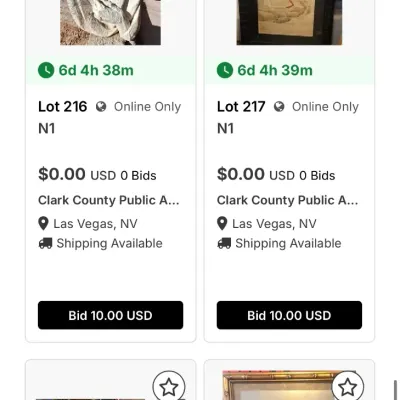
Task: Click the clock icon on Lot 217
Action: (x=225, y=70)
